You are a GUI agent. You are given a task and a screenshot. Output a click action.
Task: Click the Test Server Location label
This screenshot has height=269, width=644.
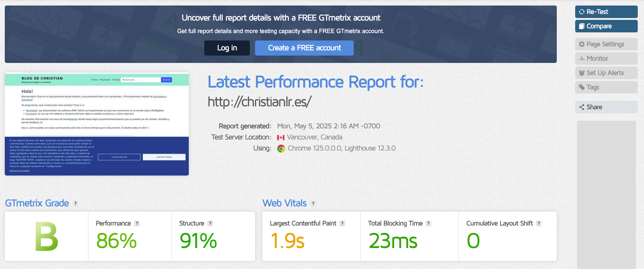click(x=241, y=137)
